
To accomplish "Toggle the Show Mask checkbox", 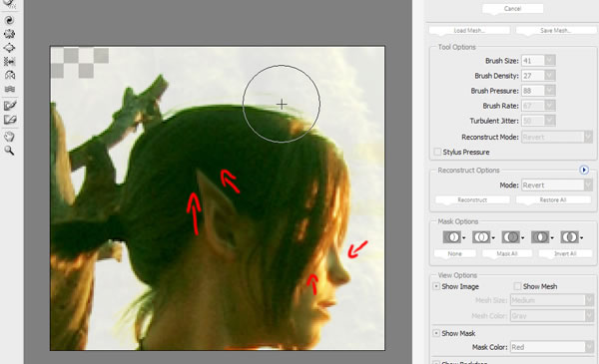I will (436, 333).
